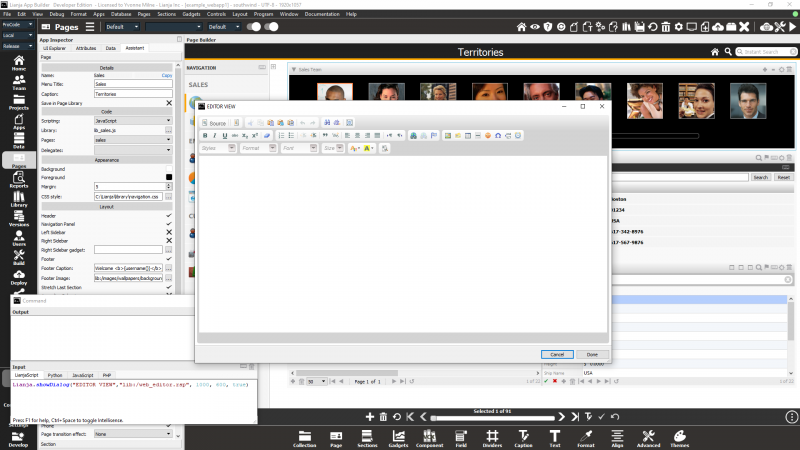
Task: Open the Format dropdown in the editor
Action: [x=258, y=148]
